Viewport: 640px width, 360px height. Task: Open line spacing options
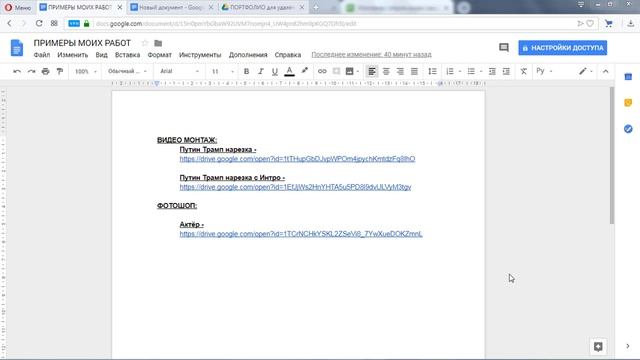pyautogui.click(x=432, y=71)
